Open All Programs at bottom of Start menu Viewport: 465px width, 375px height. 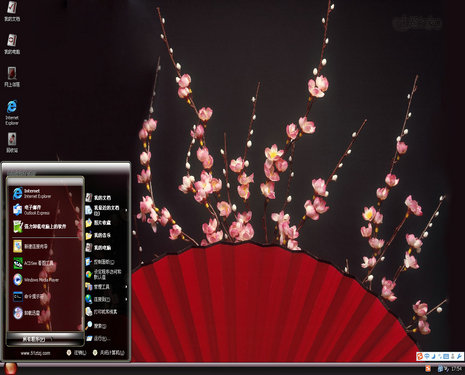(45, 339)
